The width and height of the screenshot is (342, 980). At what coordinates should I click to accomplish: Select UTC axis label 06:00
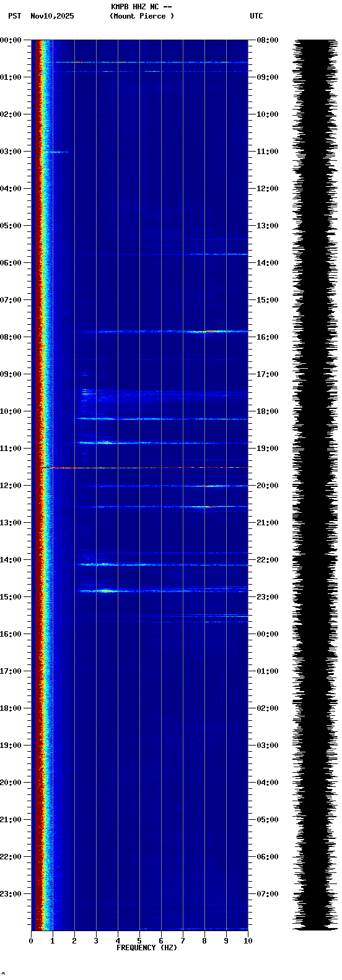pos(268,857)
